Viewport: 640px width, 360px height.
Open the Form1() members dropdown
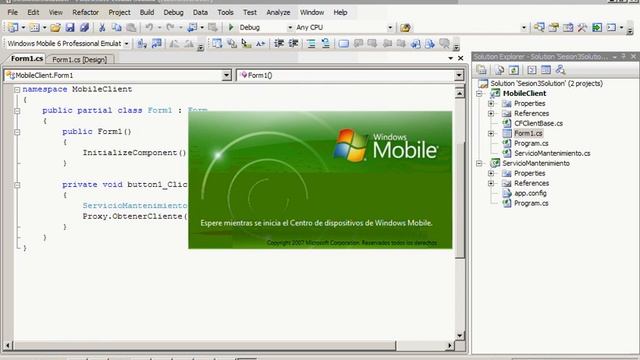[x=459, y=75]
